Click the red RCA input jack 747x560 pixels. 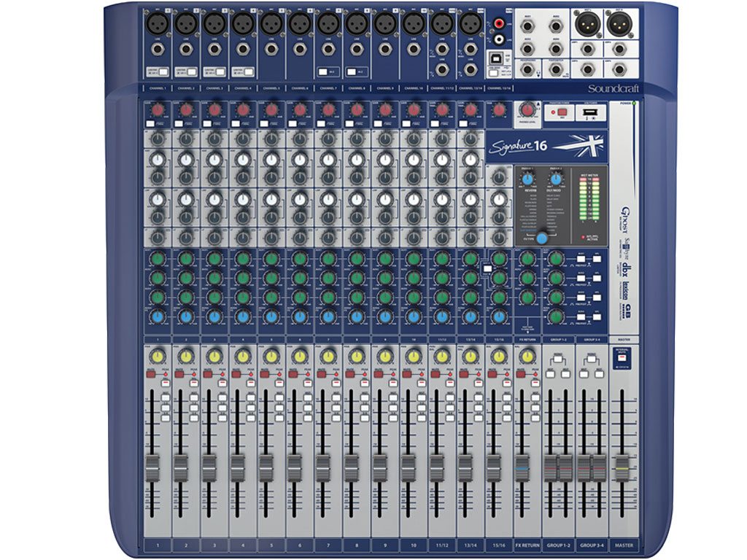pos(498,25)
